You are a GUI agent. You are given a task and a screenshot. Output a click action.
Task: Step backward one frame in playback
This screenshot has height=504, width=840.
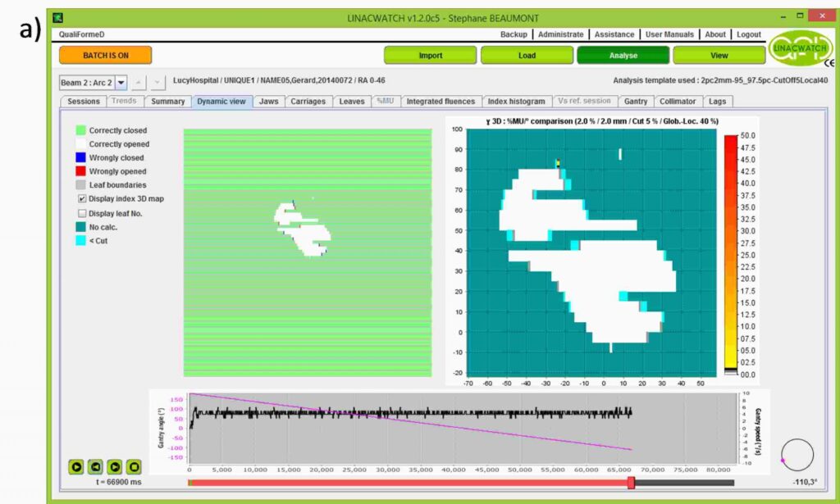tap(95, 467)
